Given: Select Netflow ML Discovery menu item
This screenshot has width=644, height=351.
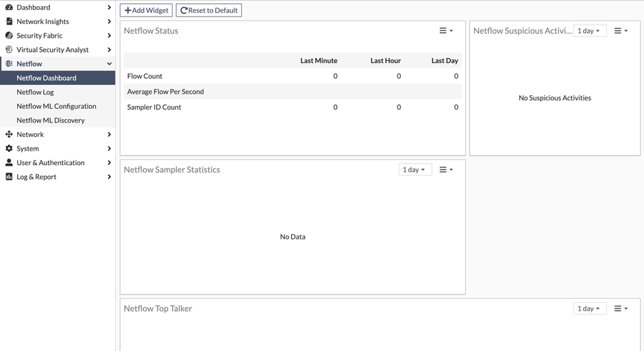Looking at the screenshot, I should point(51,120).
